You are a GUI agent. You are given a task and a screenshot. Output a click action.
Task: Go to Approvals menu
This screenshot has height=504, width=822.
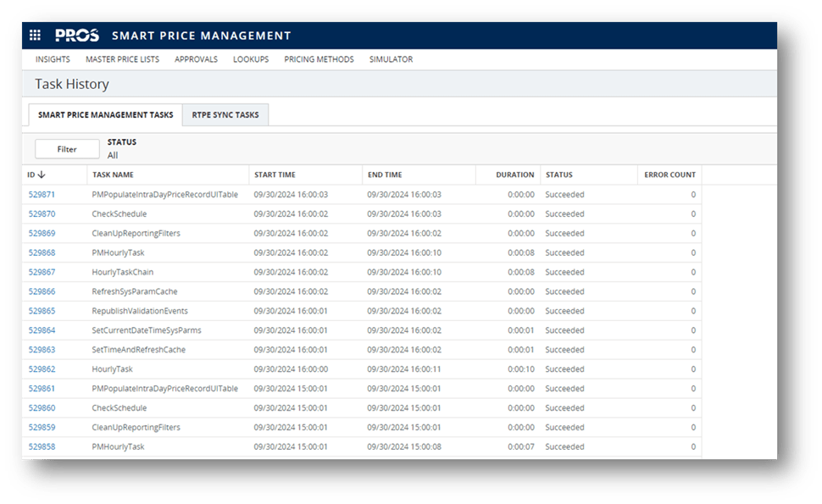(x=196, y=59)
